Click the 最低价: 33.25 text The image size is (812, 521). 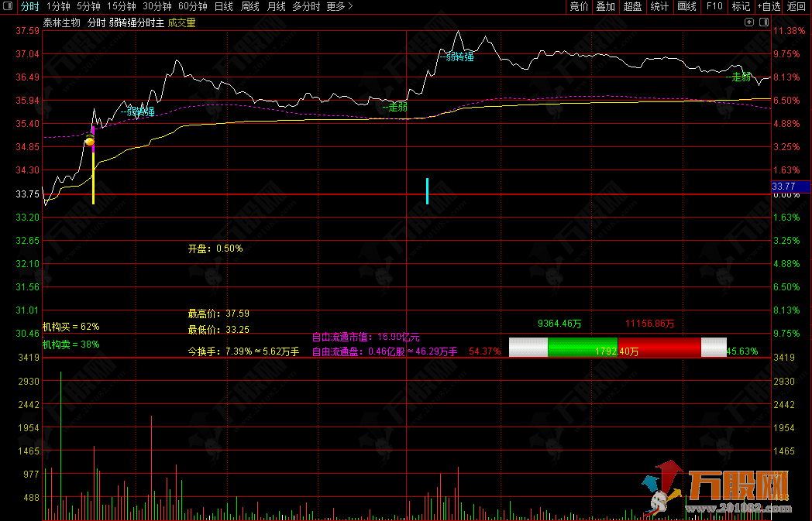click(x=218, y=330)
